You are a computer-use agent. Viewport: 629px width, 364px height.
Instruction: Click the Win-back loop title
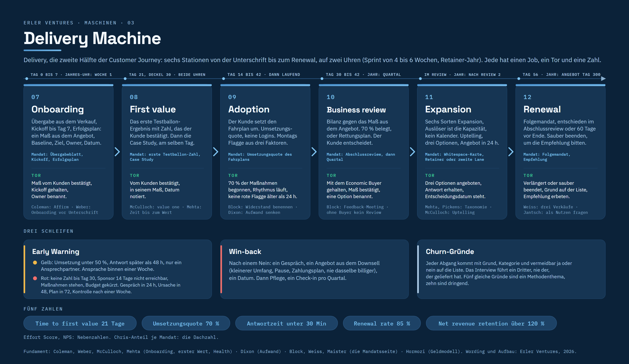pyautogui.click(x=245, y=251)
